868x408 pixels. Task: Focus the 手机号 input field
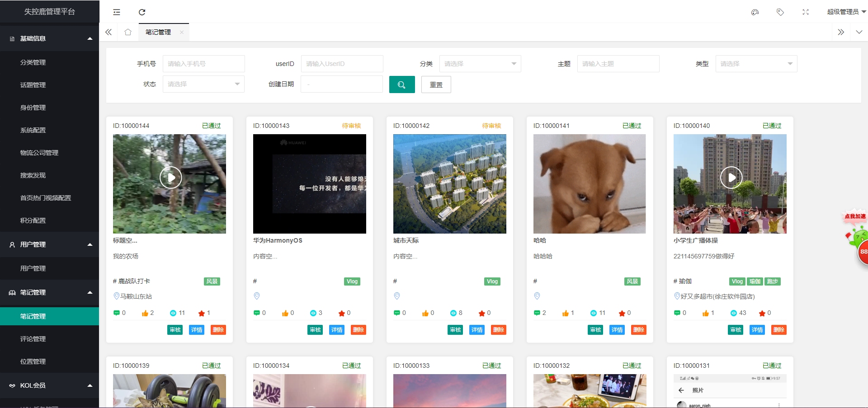pyautogui.click(x=204, y=64)
